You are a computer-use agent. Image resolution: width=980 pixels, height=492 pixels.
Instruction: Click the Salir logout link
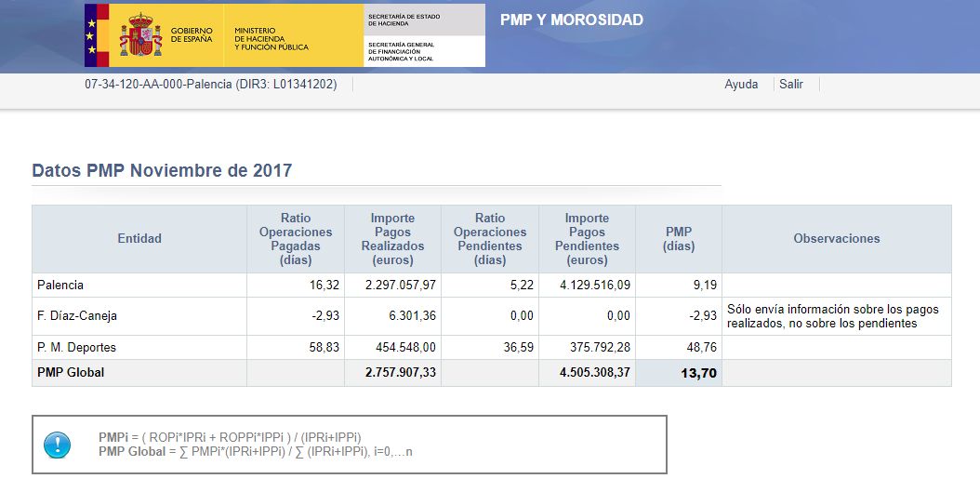[791, 84]
